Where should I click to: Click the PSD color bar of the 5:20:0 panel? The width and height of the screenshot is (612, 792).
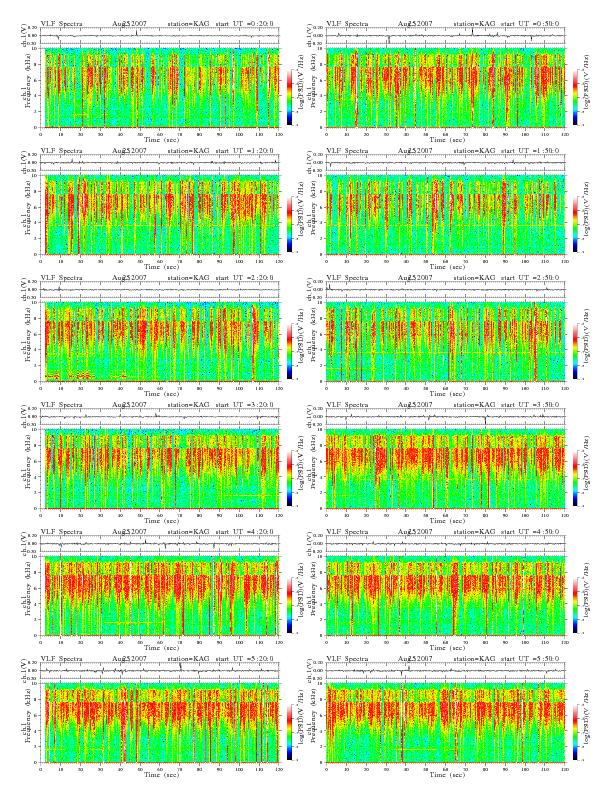(289, 732)
